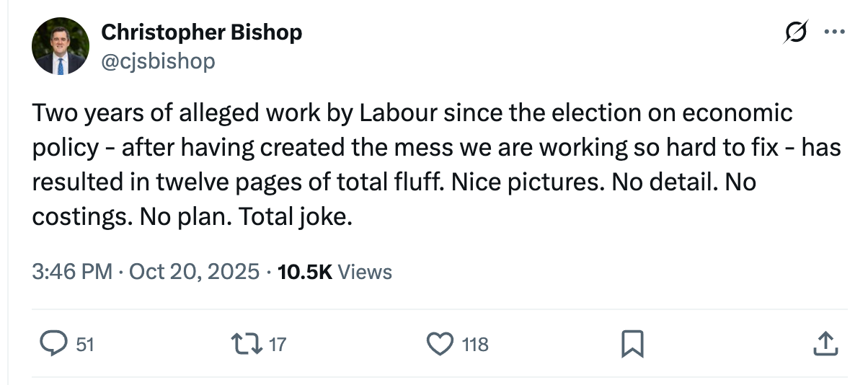The image size is (868, 385).
Task: Click the Christopher Bishop display name
Action: [x=201, y=32]
